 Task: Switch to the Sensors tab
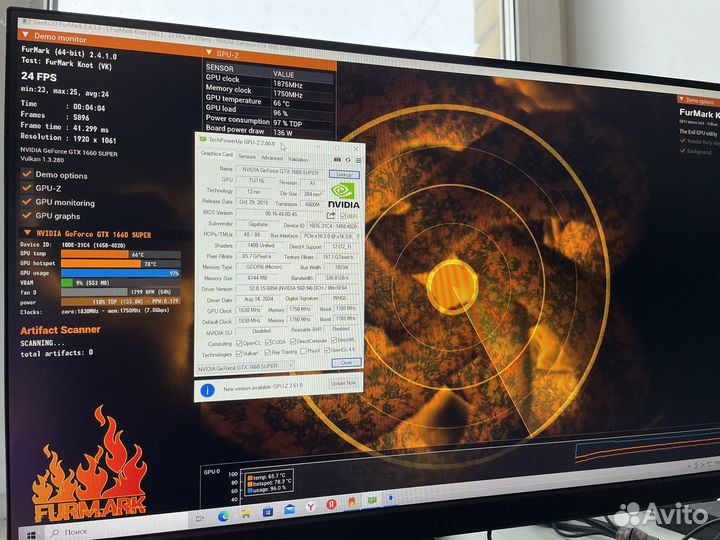246,157
